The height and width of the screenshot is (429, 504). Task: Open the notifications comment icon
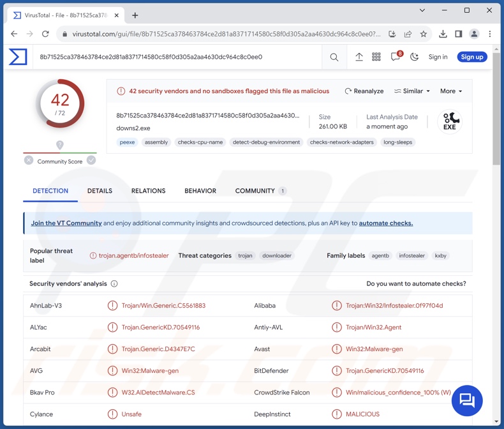click(396, 57)
